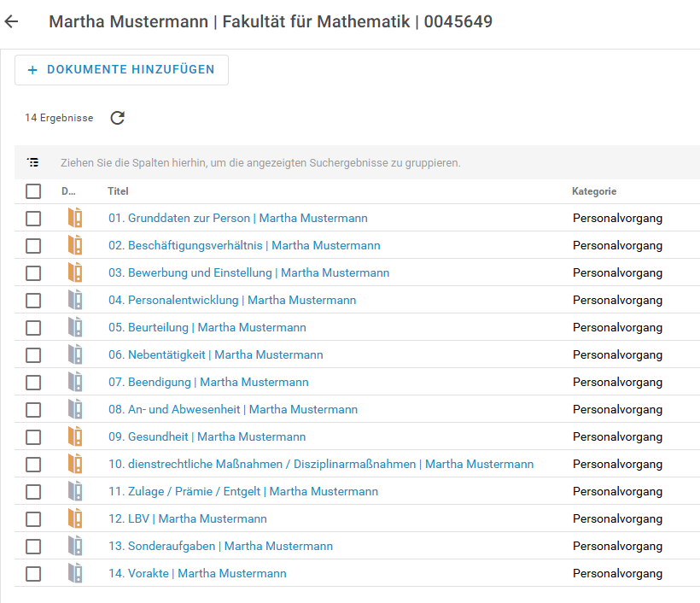Sort results by the Titel column header
Image resolution: width=700 pixels, height=603 pixels.
(x=118, y=191)
